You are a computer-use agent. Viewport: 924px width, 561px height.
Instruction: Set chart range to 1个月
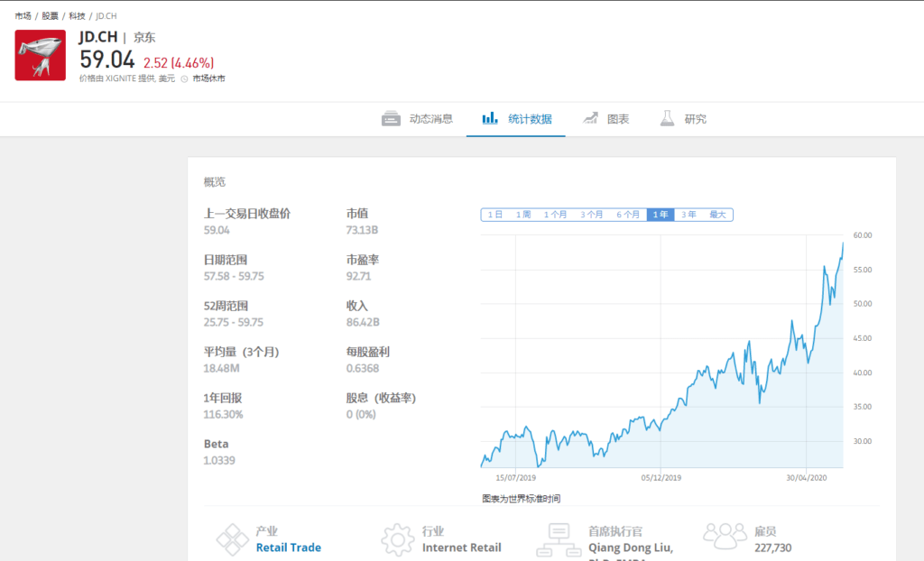(555, 215)
